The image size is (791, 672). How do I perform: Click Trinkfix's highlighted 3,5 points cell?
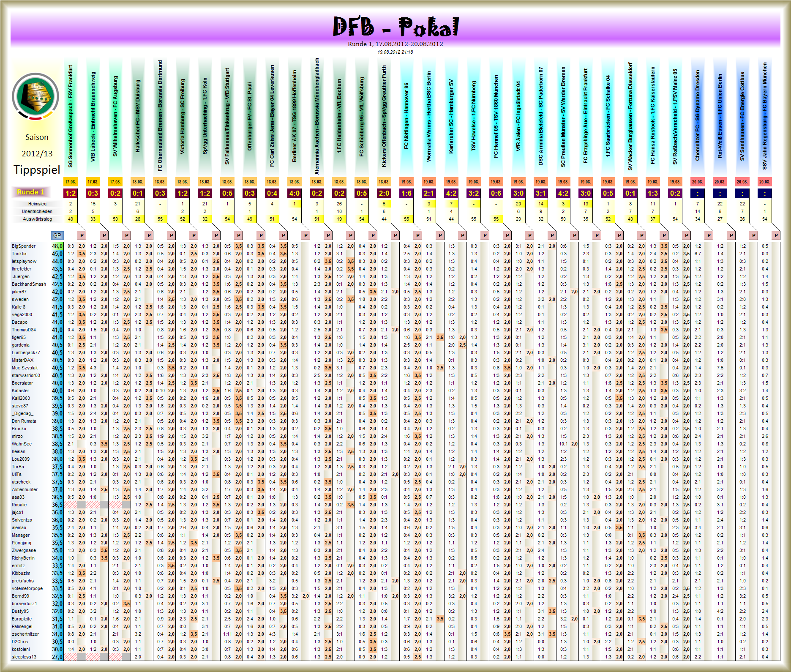pos(82,253)
